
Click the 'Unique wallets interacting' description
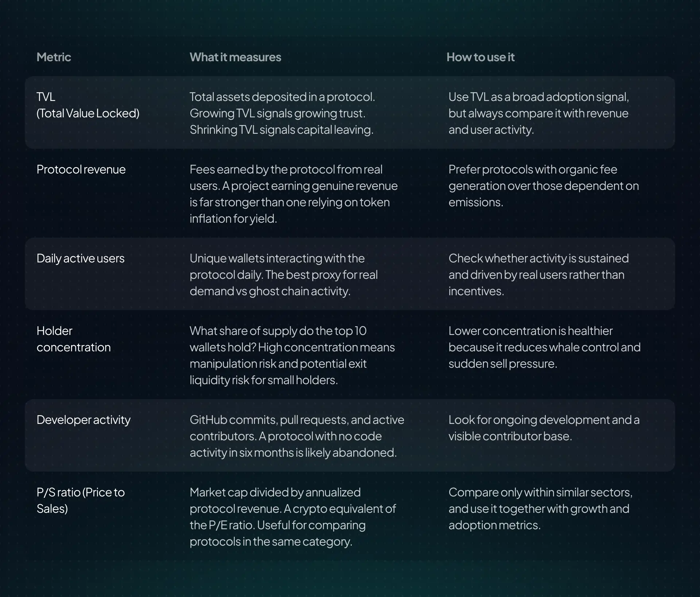click(284, 275)
